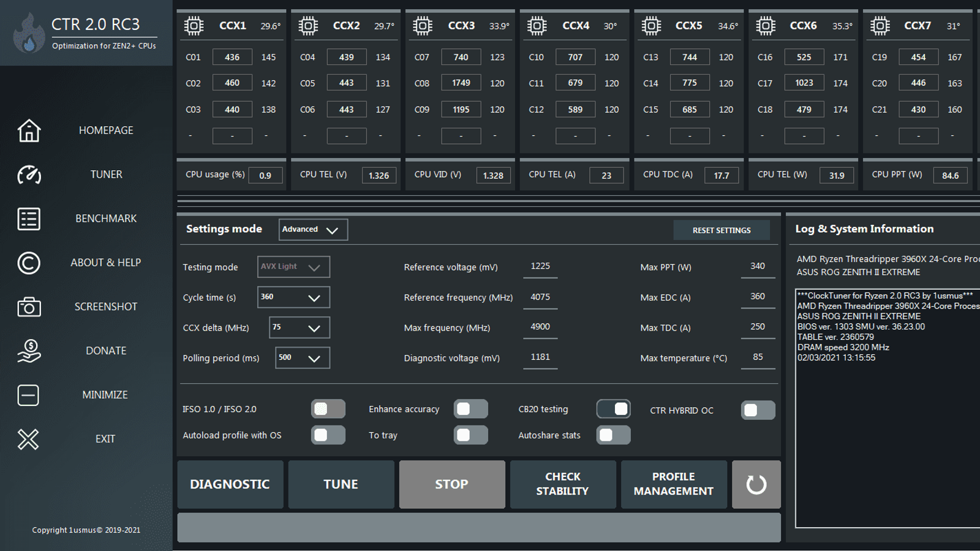This screenshot has width=980, height=551.
Task: Click the RESET SETTINGS button
Action: (x=722, y=230)
